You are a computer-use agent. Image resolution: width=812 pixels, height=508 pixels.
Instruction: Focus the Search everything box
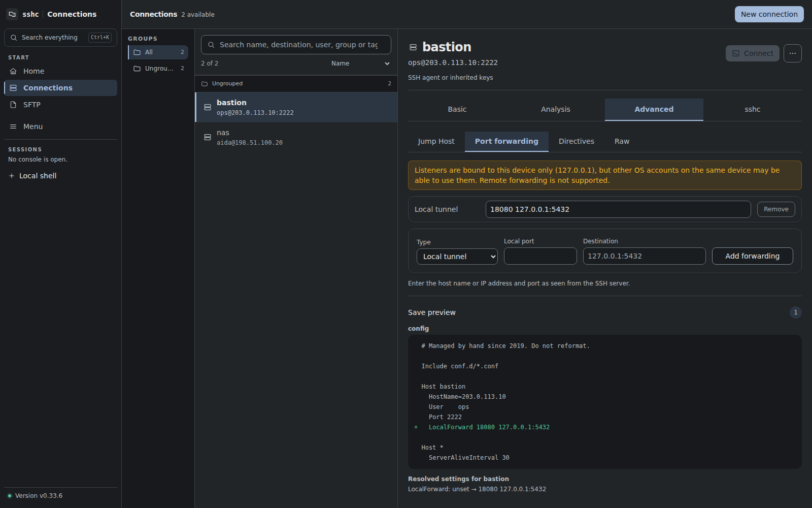pos(60,38)
